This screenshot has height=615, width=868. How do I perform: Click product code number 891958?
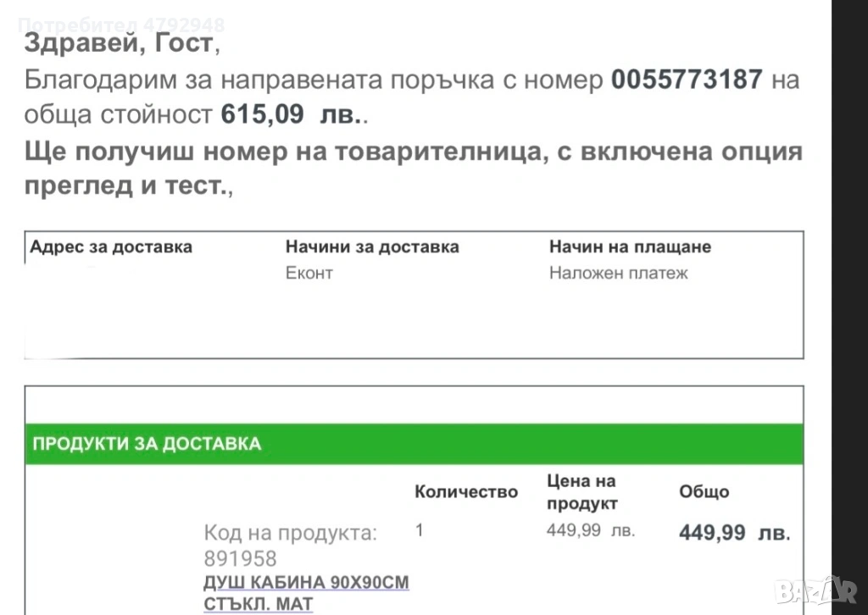[x=240, y=558]
